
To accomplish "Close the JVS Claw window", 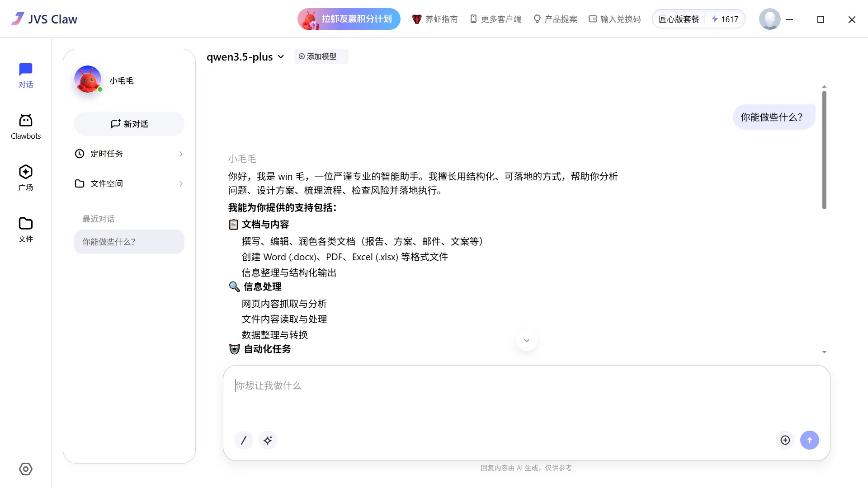I will [x=852, y=19].
